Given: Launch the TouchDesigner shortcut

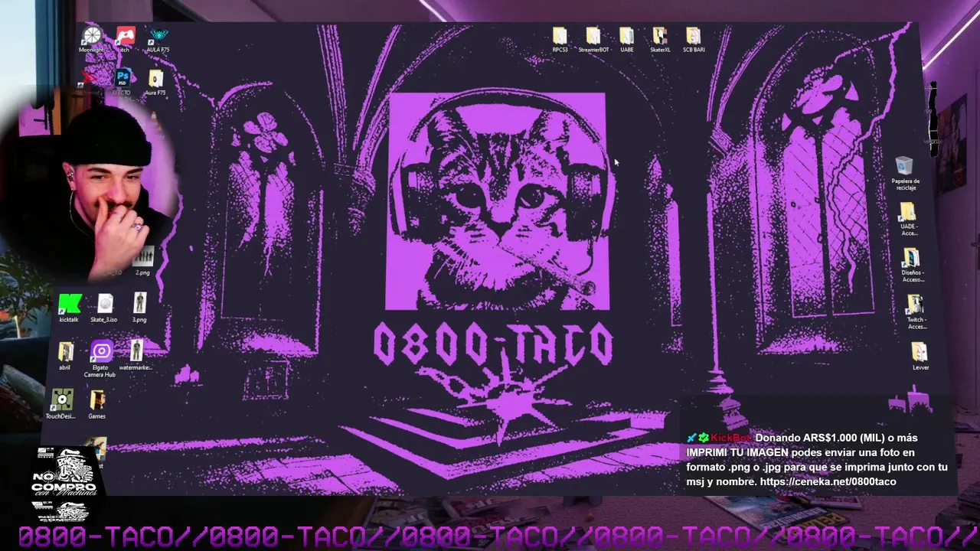Looking at the screenshot, I should coord(61,404).
